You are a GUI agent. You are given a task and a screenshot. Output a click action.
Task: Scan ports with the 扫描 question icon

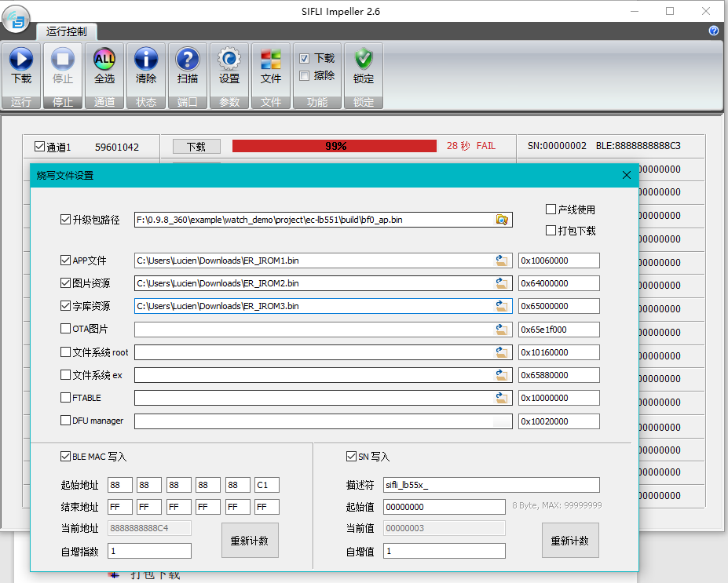(188, 60)
